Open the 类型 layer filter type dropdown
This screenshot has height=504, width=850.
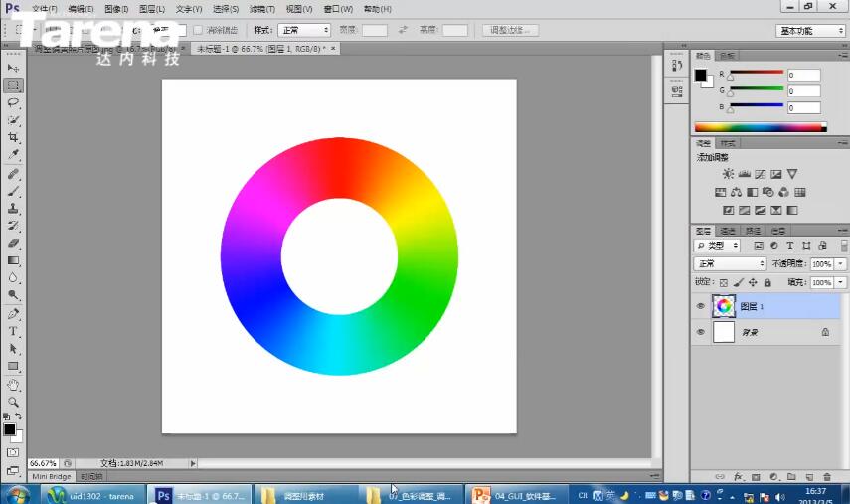[717, 246]
